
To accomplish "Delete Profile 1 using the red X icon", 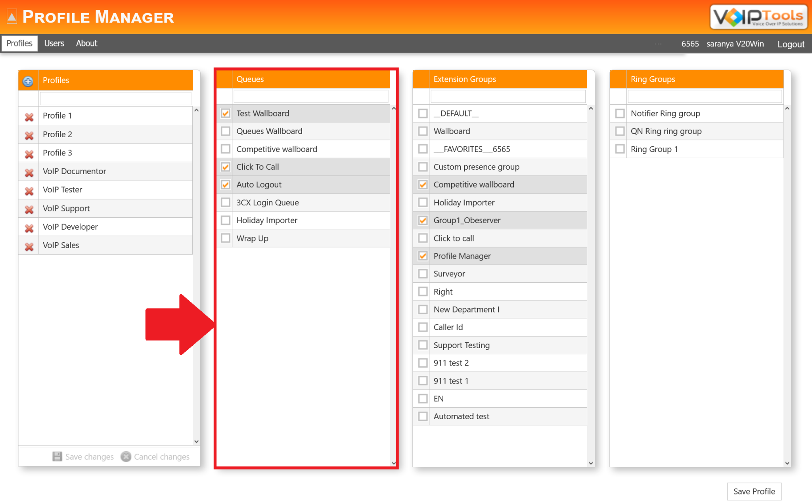I will tap(28, 116).
